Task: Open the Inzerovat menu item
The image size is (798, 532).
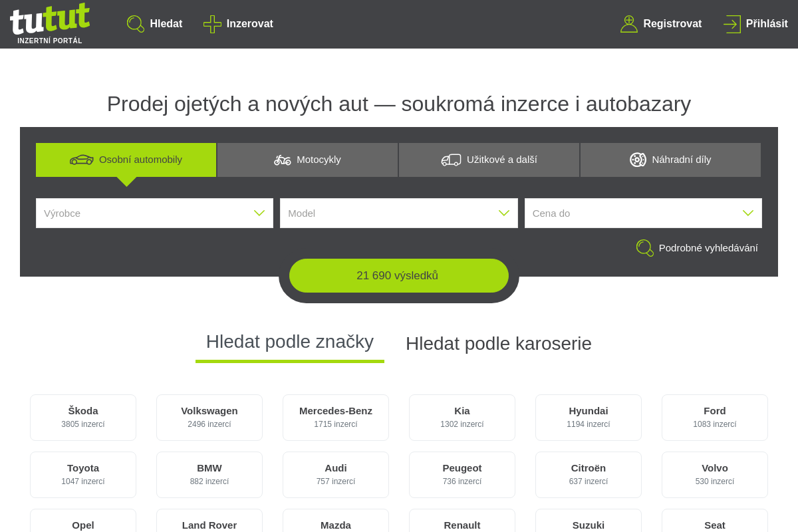Action: 238,24
